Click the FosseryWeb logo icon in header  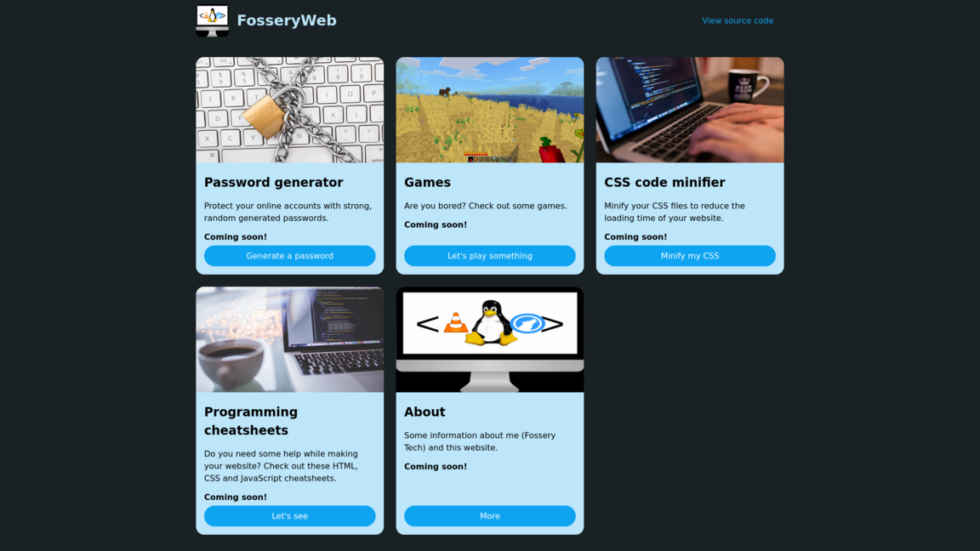pos(213,20)
